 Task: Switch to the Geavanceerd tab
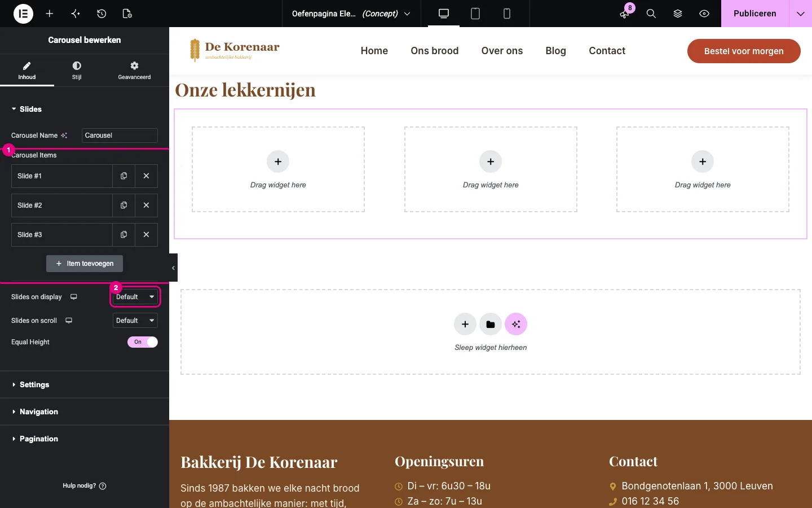point(134,70)
